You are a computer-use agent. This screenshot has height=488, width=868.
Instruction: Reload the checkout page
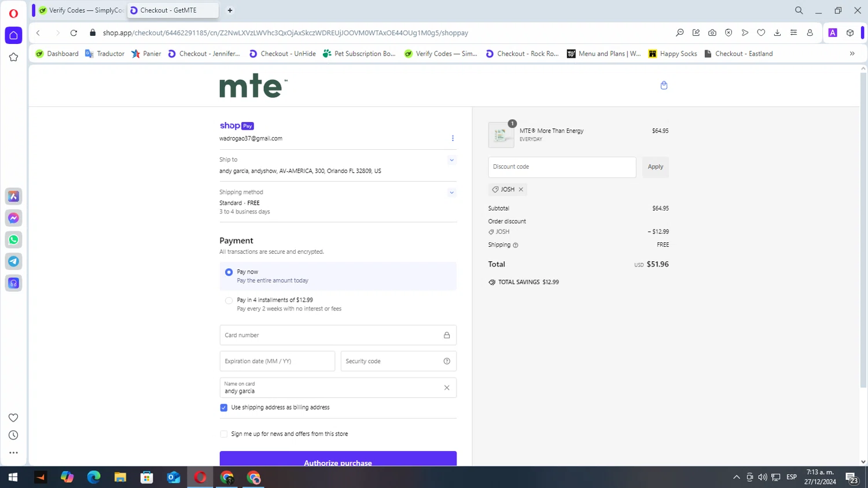[73, 33]
